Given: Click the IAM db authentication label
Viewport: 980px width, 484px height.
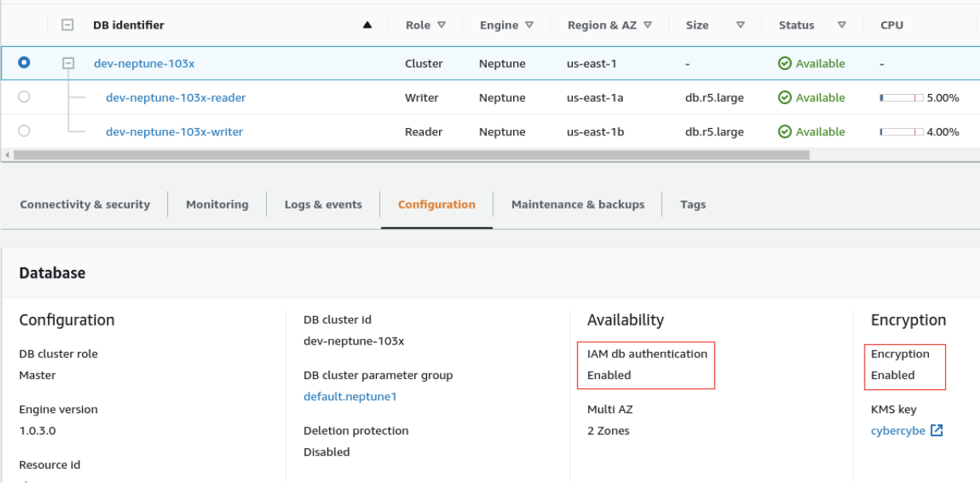Looking at the screenshot, I should coord(647,353).
